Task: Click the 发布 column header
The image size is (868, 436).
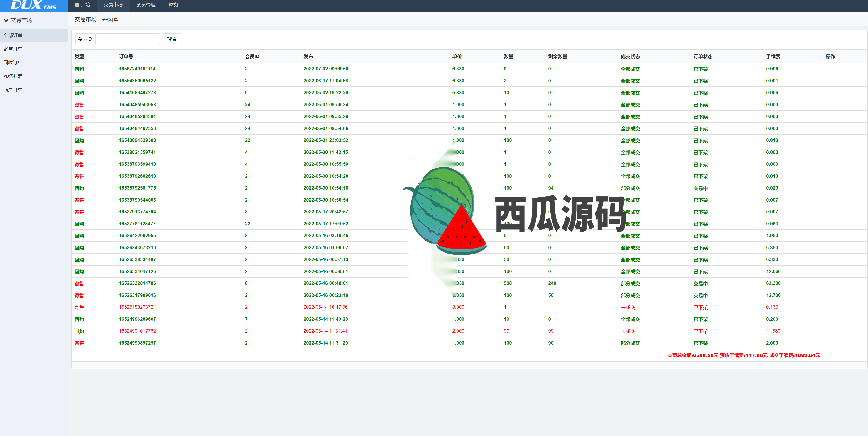Action: pos(308,57)
